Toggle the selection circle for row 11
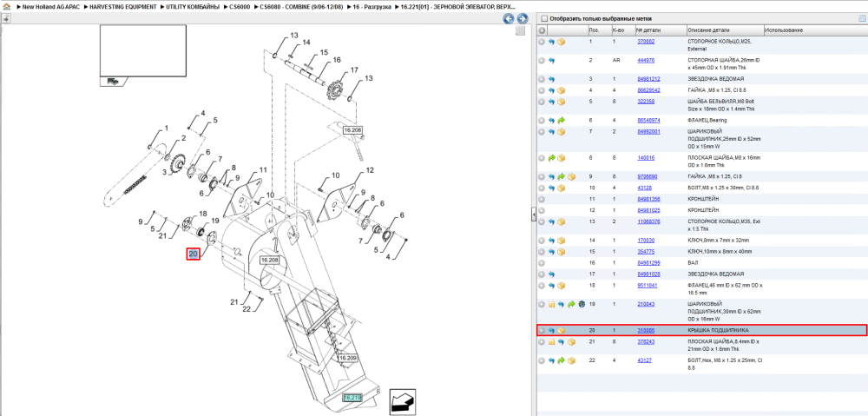The width and height of the screenshot is (868, 416). (542, 198)
